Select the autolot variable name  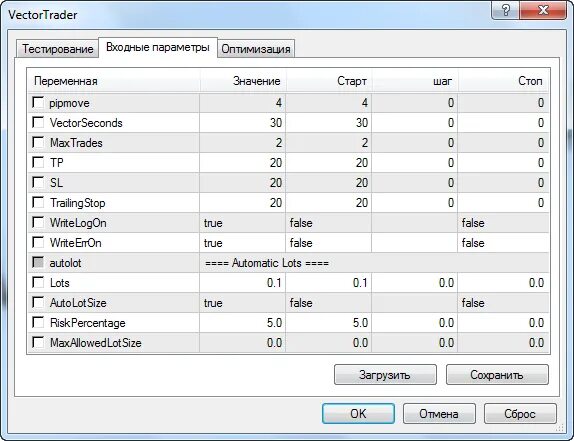coord(66,263)
